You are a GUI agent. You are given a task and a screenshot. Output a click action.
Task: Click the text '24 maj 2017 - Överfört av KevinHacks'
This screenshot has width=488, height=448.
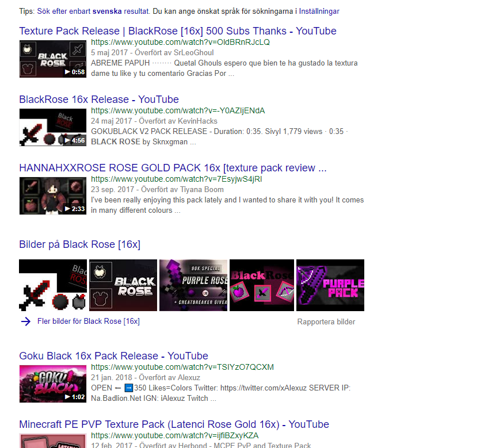[154, 121]
